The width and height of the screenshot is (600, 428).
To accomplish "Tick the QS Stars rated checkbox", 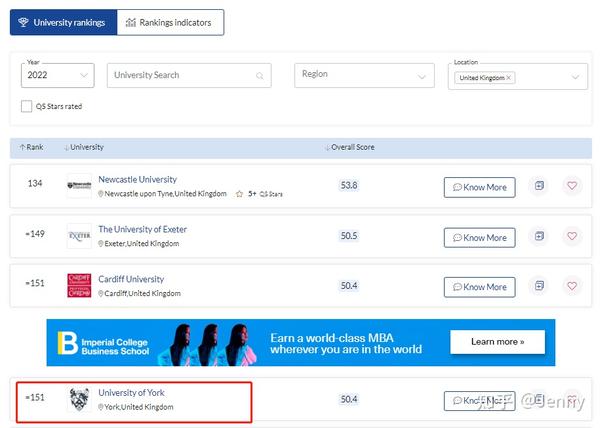I will tap(26, 106).
